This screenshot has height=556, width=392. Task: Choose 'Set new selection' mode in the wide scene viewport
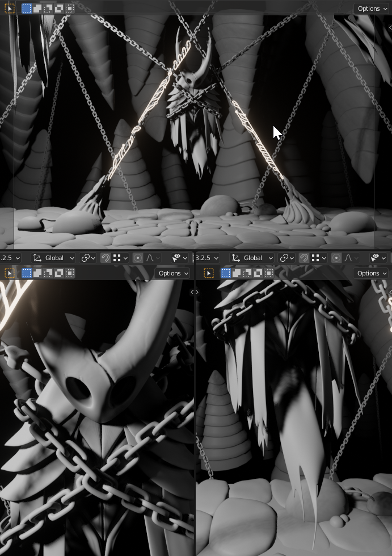[x=27, y=9]
